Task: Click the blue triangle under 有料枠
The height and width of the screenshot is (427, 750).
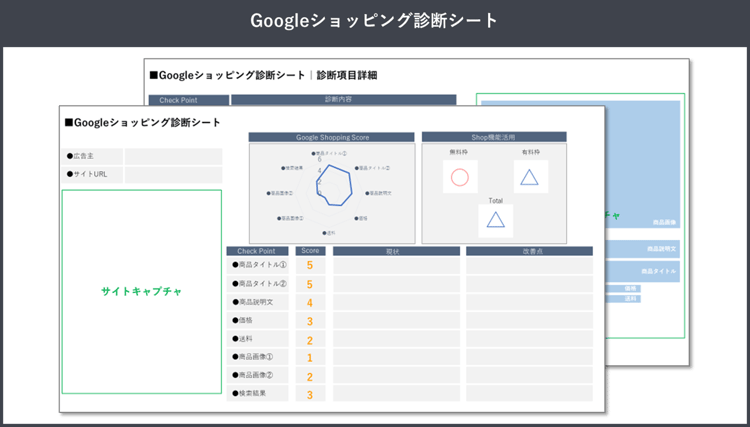Action: point(529,177)
